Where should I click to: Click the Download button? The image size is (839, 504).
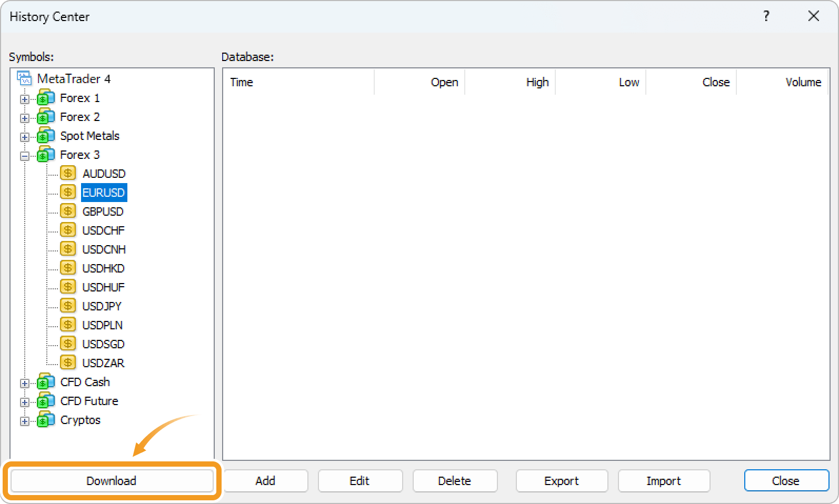[112, 481]
